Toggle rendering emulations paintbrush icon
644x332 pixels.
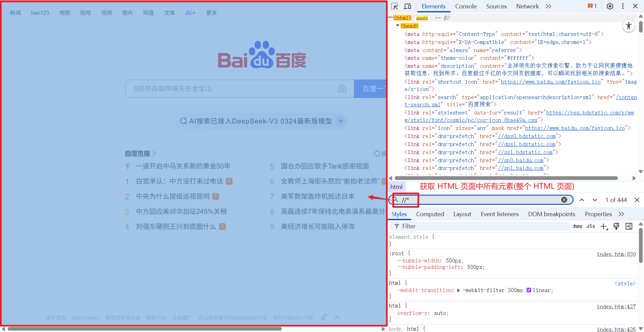pyautogui.click(x=616, y=226)
